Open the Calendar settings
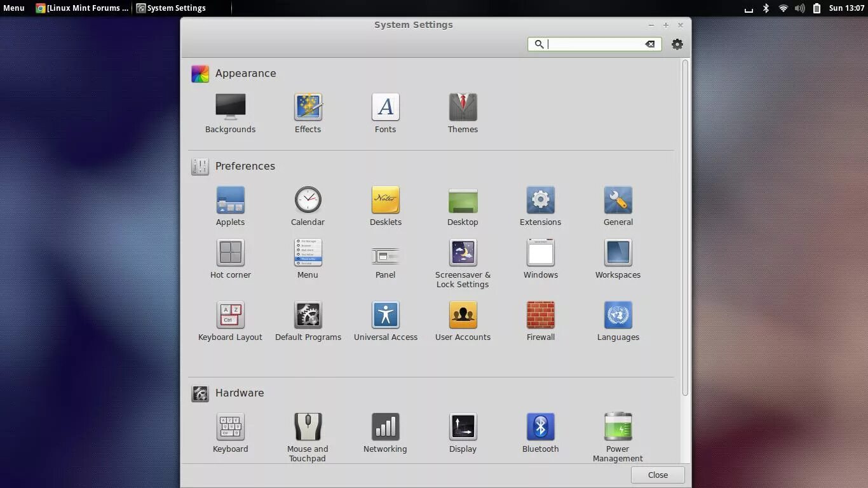Viewport: 868px width, 488px height. pyautogui.click(x=308, y=206)
